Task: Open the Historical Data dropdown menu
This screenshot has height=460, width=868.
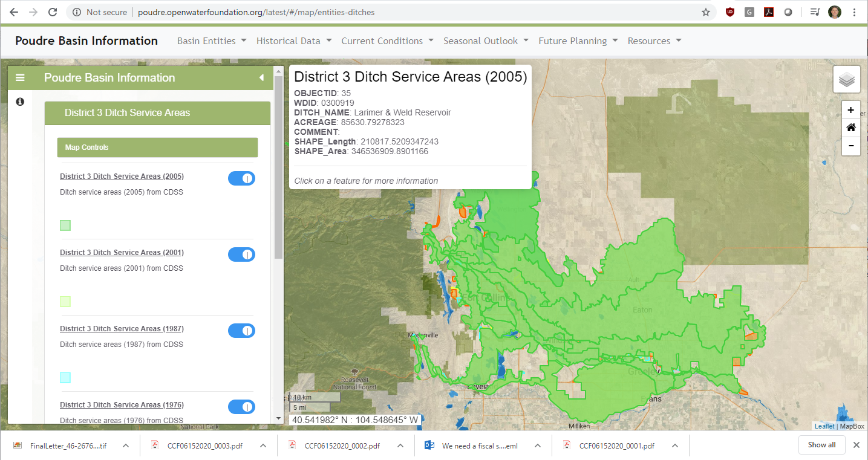Action: point(294,41)
